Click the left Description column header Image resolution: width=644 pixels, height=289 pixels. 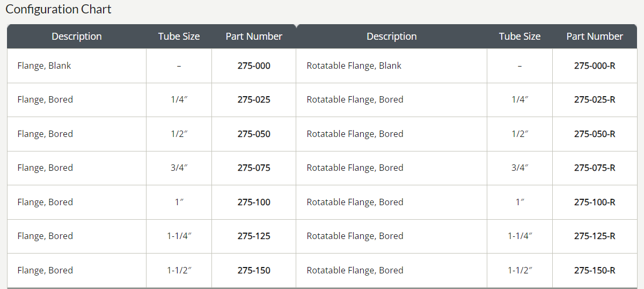(77, 37)
